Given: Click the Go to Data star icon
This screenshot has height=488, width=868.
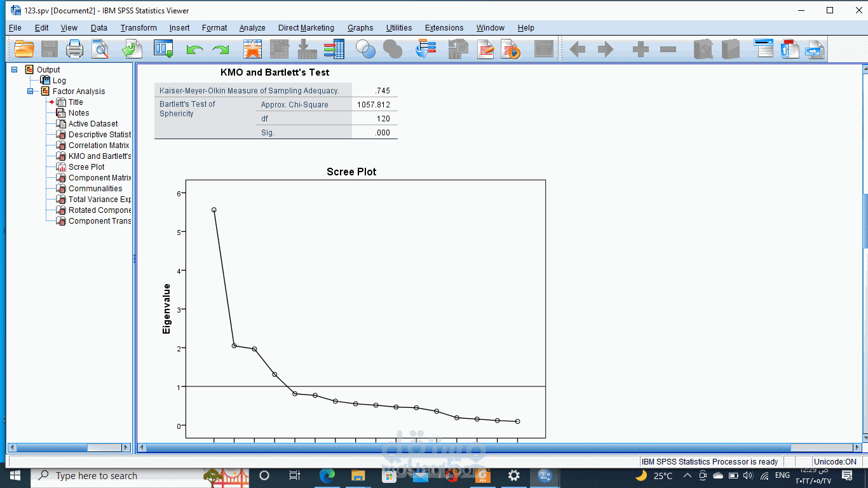Looking at the screenshot, I should tap(253, 49).
